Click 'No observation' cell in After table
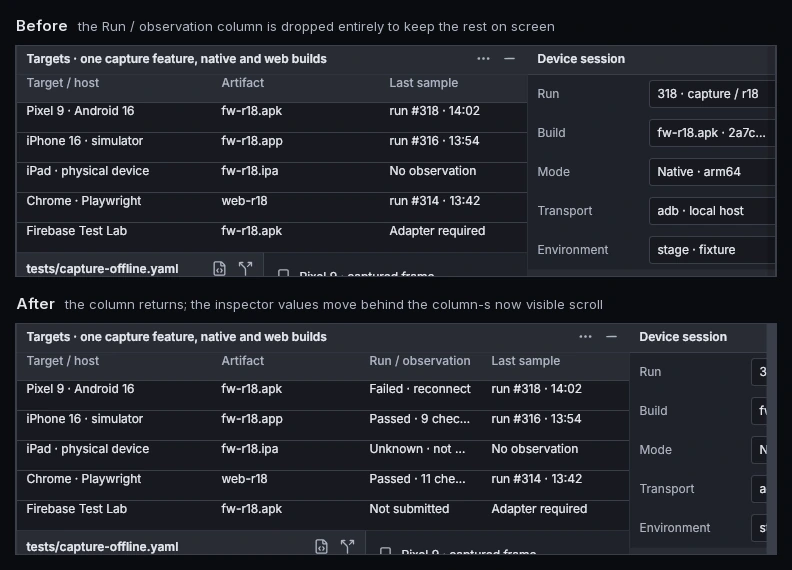This screenshot has height=570, width=792. click(x=534, y=449)
